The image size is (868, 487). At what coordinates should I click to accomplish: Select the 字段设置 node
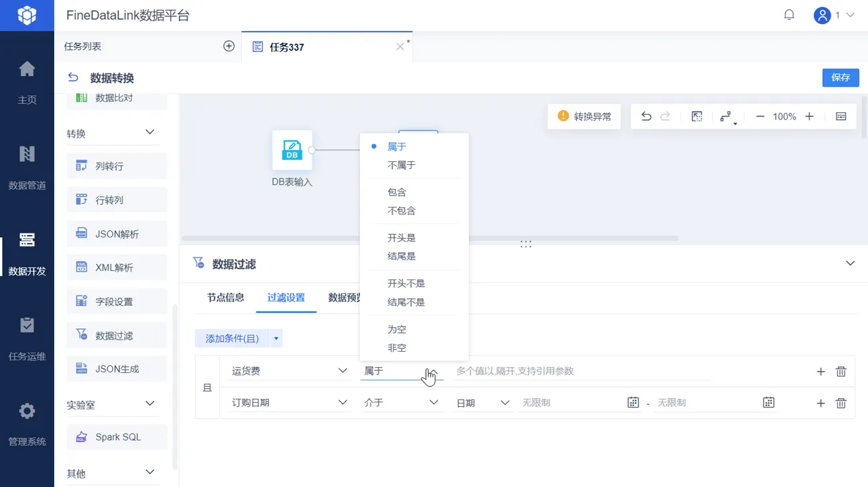[x=116, y=301]
